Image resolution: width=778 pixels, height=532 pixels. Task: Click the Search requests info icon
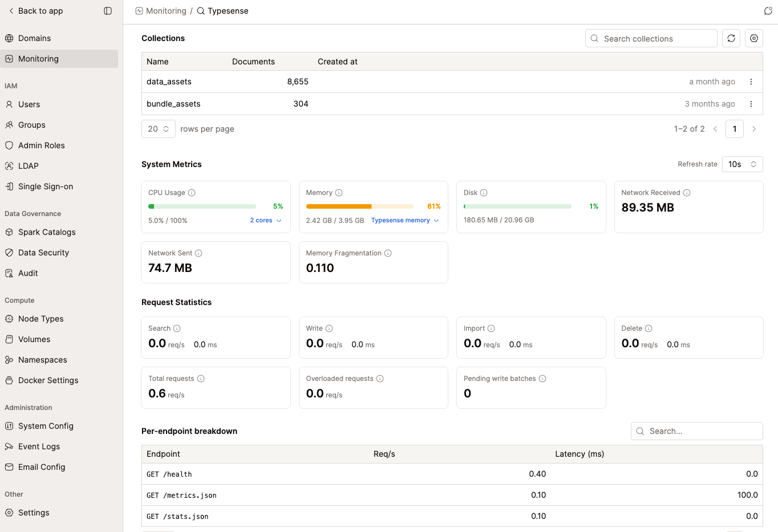[177, 328]
